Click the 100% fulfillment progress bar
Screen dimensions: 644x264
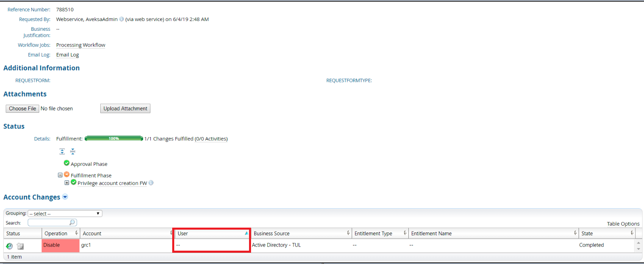coord(114,138)
